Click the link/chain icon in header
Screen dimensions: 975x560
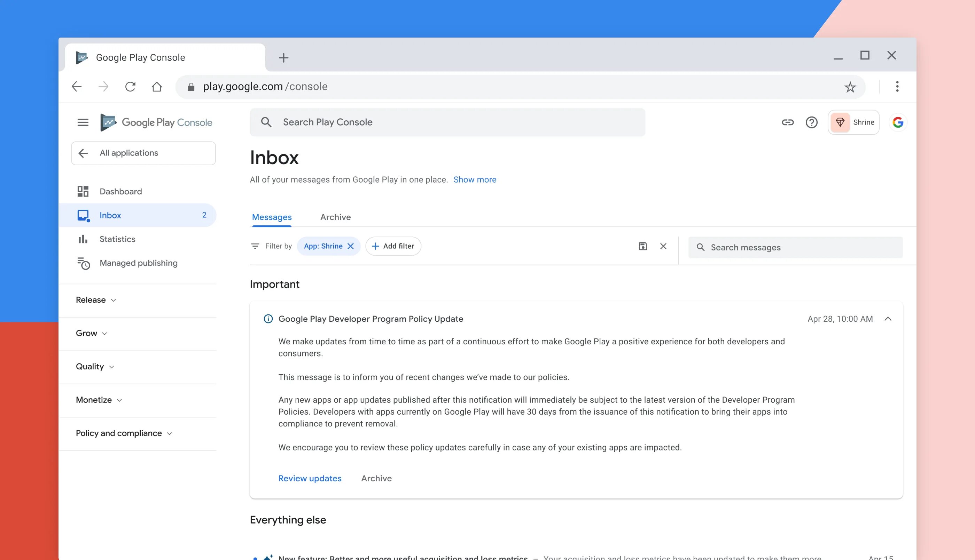(788, 122)
